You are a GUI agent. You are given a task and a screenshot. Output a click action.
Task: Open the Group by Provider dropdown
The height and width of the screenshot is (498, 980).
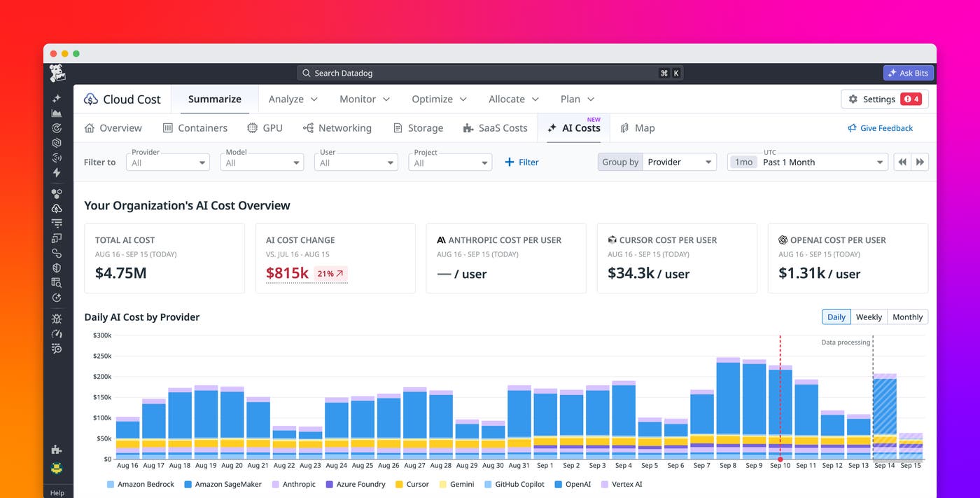[x=679, y=162]
